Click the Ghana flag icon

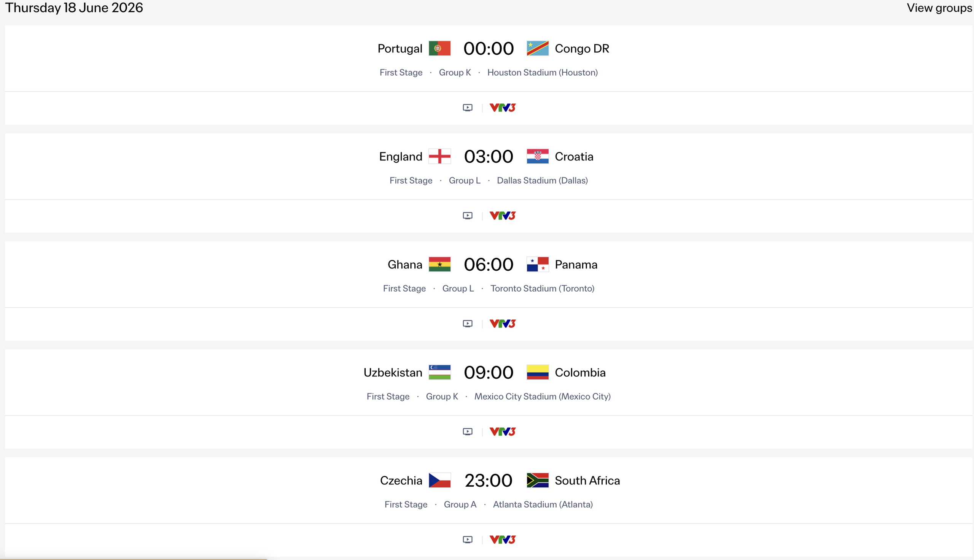(x=440, y=264)
